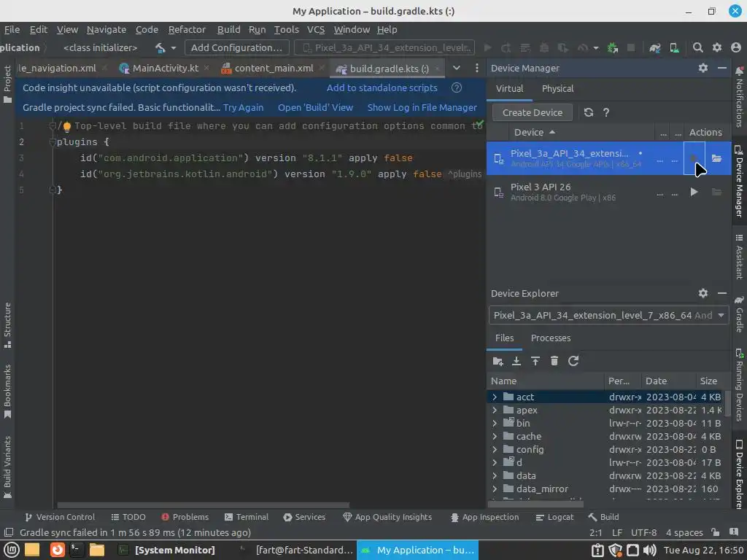Open the Add Configuration dropdown

tap(237, 47)
